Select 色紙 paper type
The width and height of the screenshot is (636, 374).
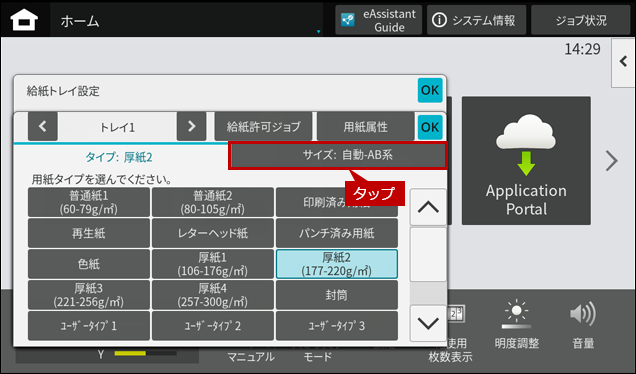(89, 264)
